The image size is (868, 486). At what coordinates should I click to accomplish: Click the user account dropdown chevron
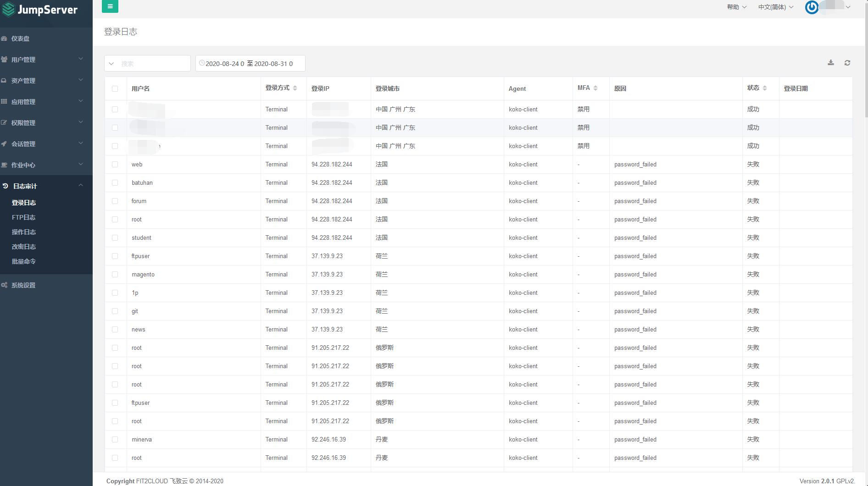tap(848, 7)
